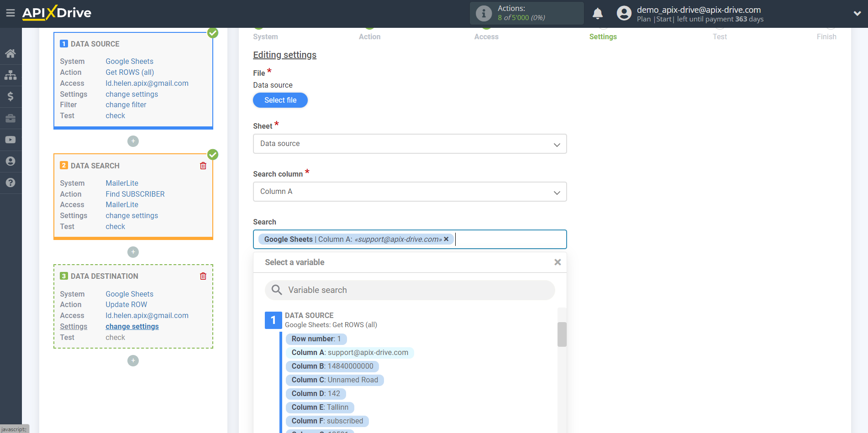This screenshot has width=868, height=433.
Task: Open Data Source change filter link
Action: coord(126,104)
